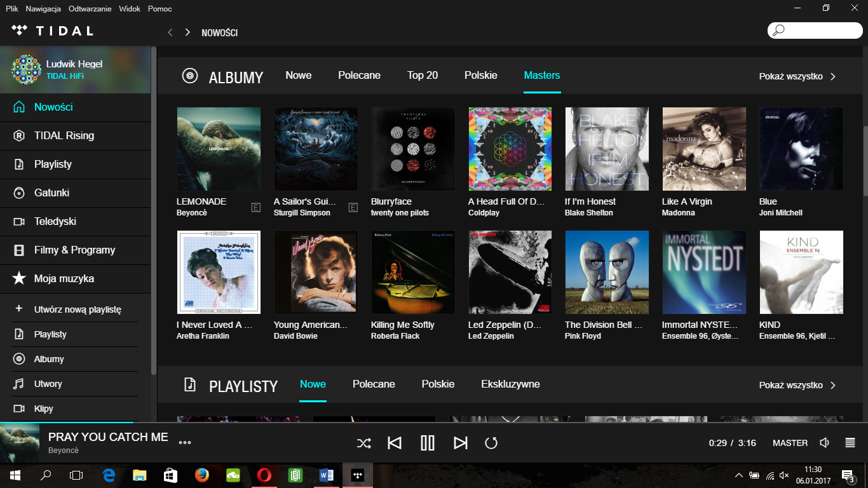Go forward with the right arrow
868x488 pixels.
pos(187,32)
